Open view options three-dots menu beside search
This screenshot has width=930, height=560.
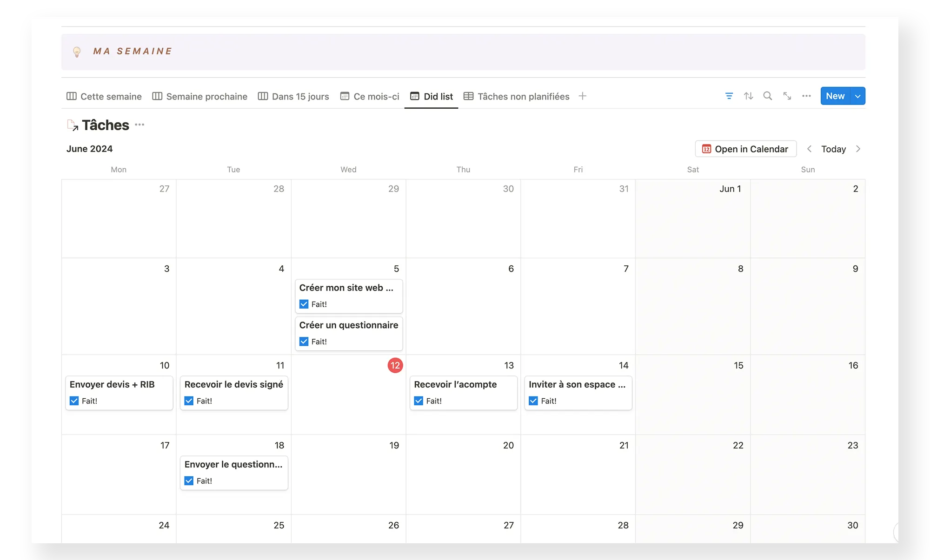tap(806, 96)
